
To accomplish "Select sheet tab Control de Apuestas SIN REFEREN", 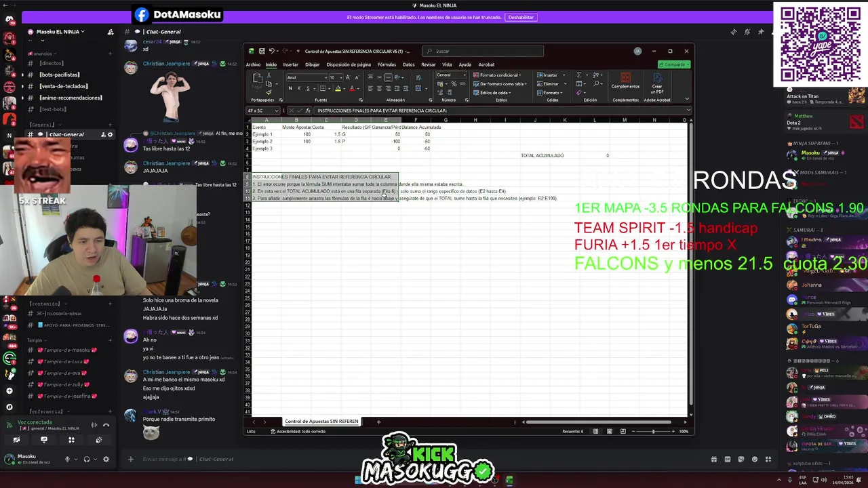I will (x=321, y=422).
